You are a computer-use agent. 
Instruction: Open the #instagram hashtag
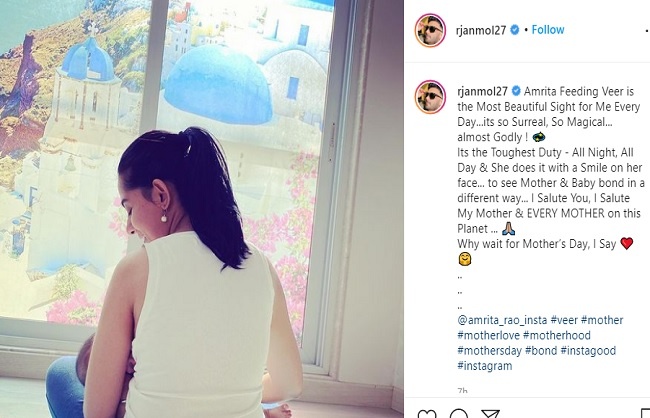tap(485, 366)
